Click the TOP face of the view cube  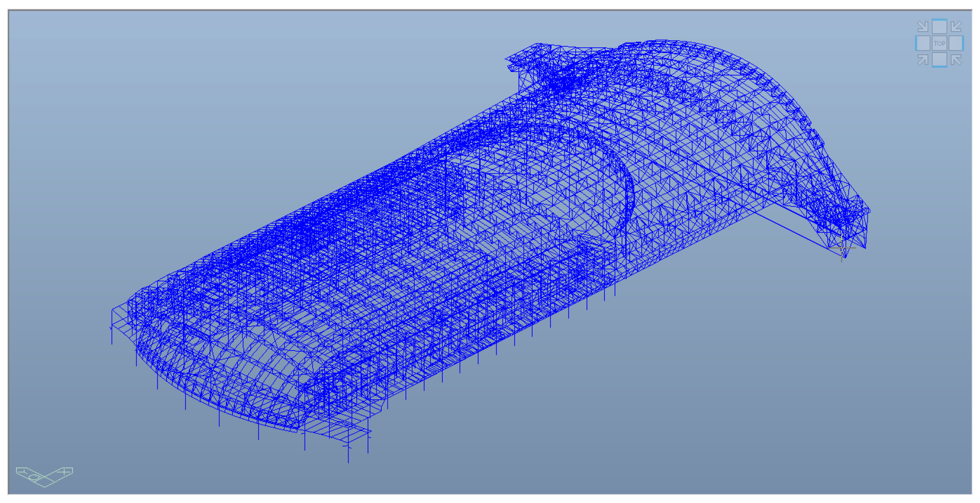click(x=939, y=44)
